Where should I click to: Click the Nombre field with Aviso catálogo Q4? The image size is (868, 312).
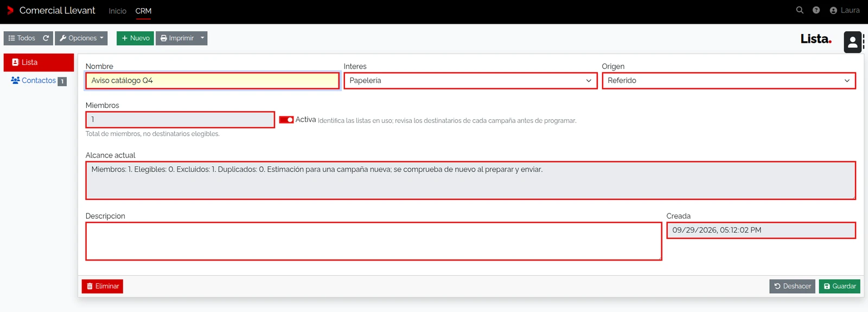(x=212, y=80)
